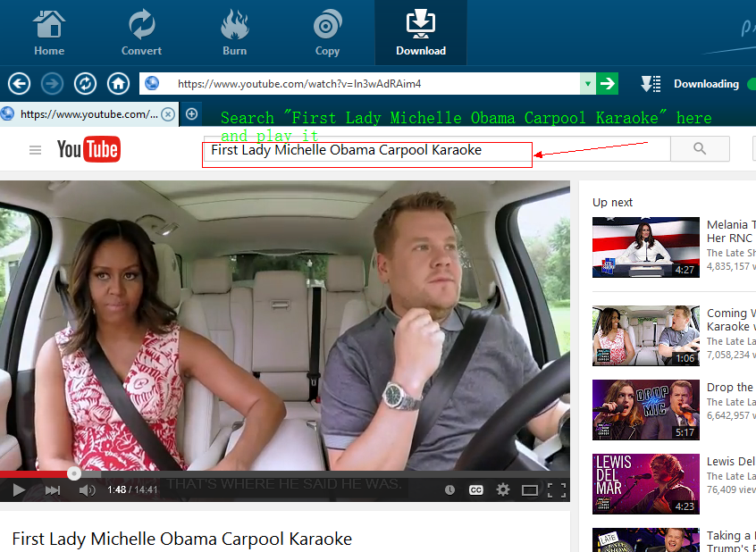The height and width of the screenshot is (552, 756).
Task: Open the video settings gear
Action: pyautogui.click(x=503, y=489)
